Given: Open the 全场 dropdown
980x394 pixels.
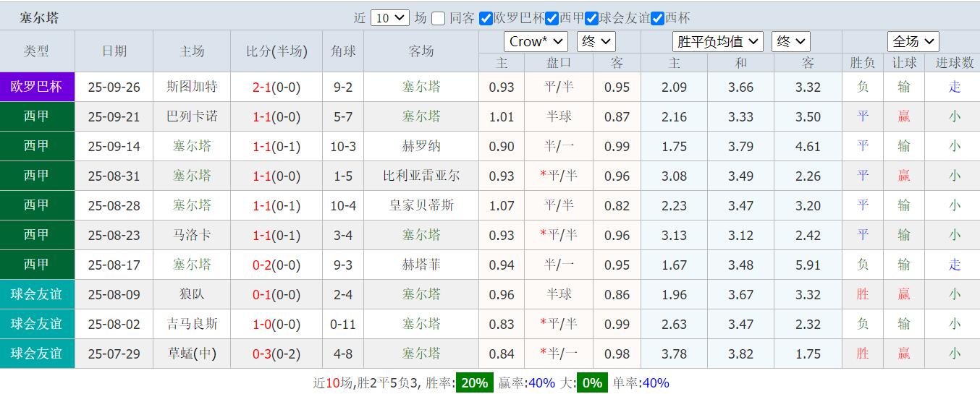Looking at the screenshot, I should point(913,41).
